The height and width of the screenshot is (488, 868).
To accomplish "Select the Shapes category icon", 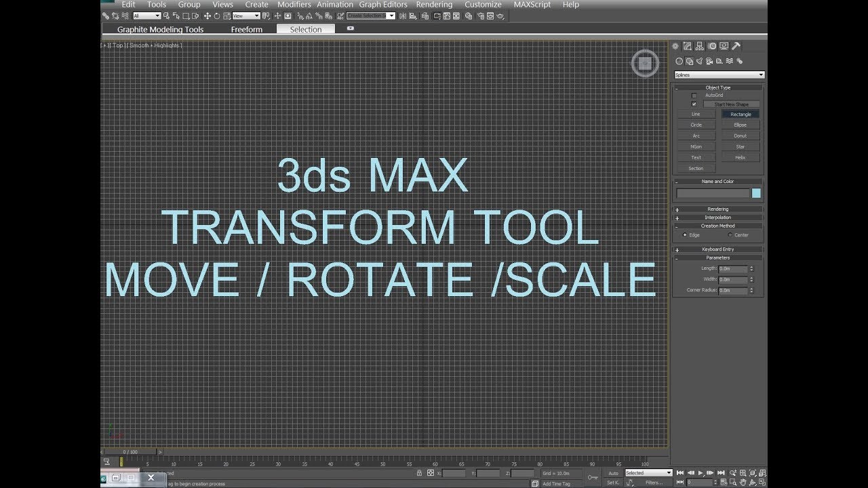I will [690, 61].
